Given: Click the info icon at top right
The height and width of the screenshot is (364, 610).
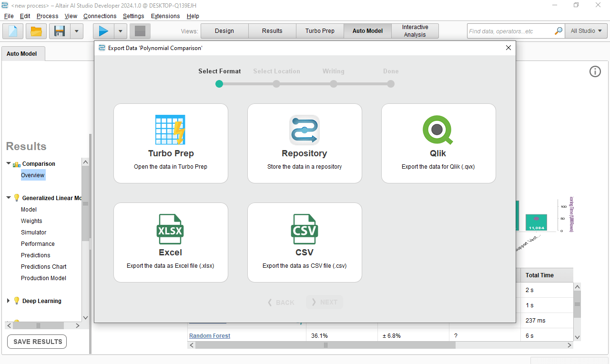Looking at the screenshot, I should (x=595, y=71).
